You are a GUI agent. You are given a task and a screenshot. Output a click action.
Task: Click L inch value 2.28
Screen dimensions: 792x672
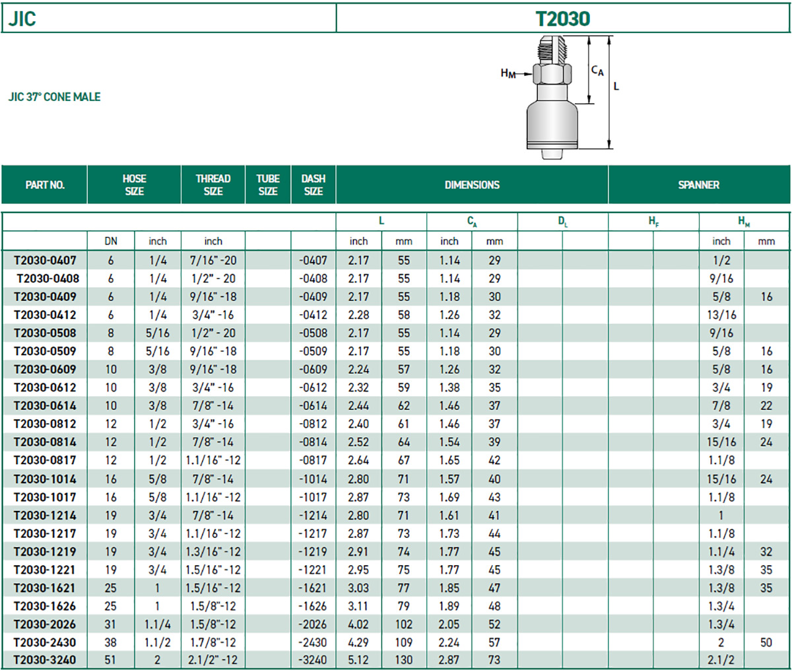pos(358,315)
